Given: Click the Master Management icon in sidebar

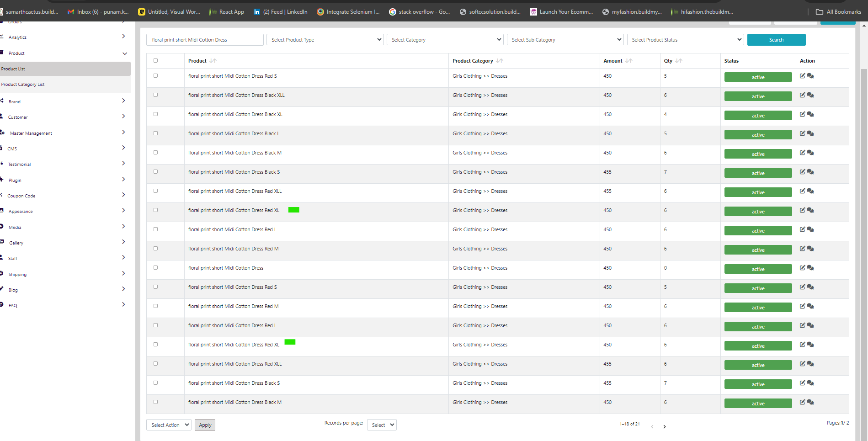Looking at the screenshot, I should click(x=2, y=132).
